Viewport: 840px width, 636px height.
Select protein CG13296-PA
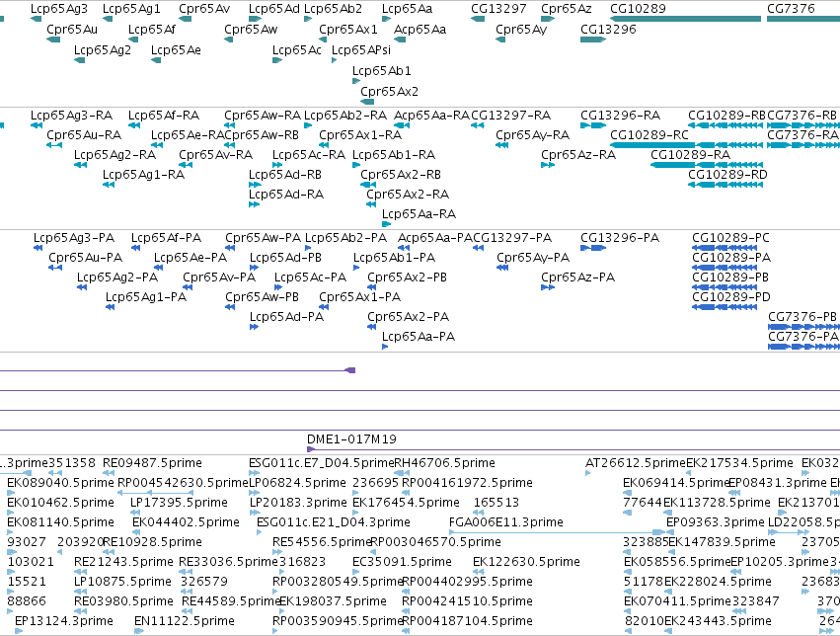[620, 238]
